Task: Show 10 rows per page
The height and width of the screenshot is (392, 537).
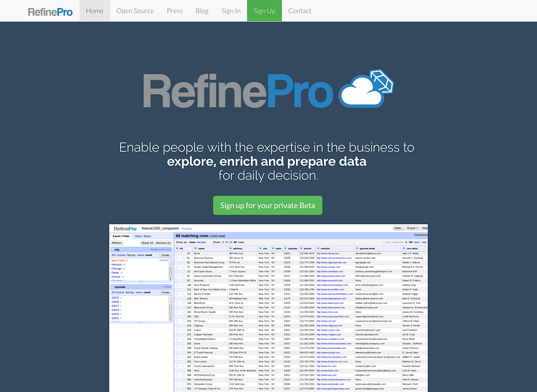Action: 227,242
